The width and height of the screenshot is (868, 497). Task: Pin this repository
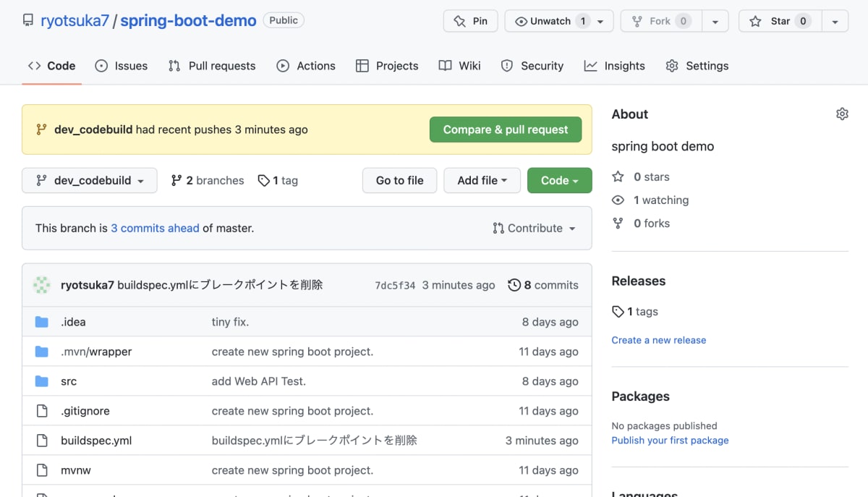(x=470, y=21)
